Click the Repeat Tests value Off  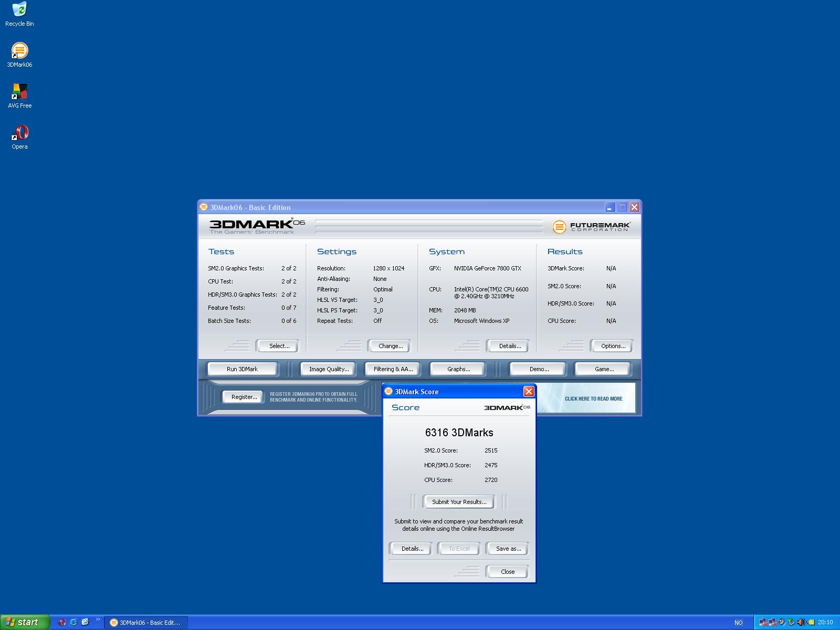pos(377,321)
